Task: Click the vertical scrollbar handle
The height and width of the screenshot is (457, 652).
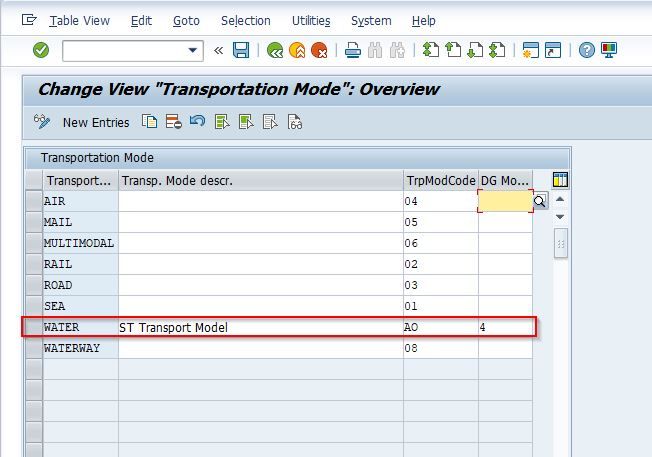Action: tap(561, 244)
